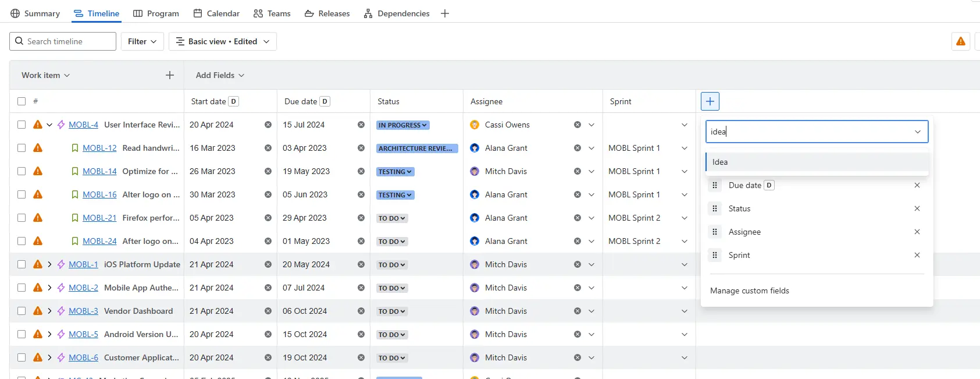Select the Idea option from suggestions
This screenshot has width=980, height=379.
(817, 162)
